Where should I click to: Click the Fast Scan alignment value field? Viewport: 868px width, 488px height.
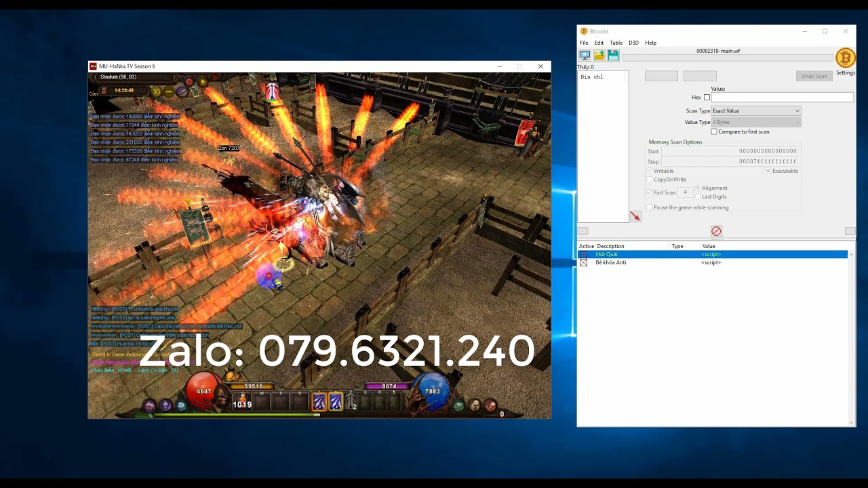click(x=685, y=192)
